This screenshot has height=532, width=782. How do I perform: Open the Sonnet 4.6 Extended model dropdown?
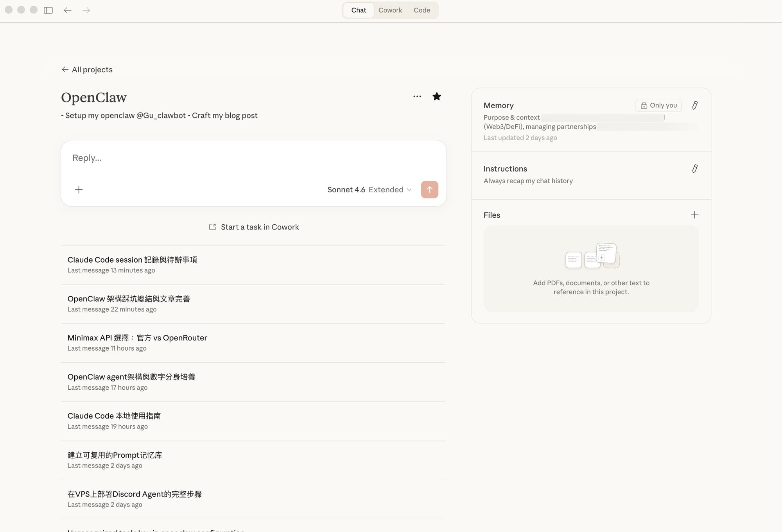coord(369,190)
